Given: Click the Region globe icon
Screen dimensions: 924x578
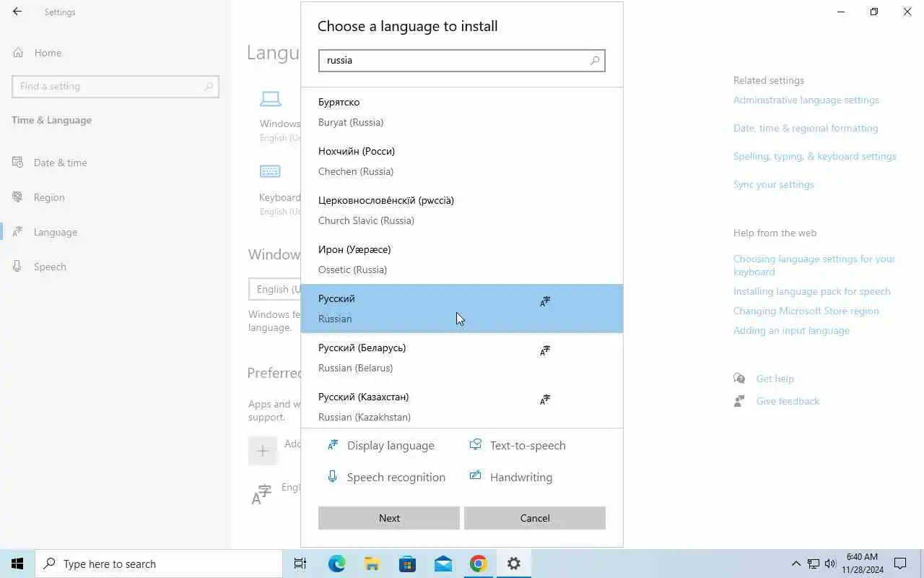Looking at the screenshot, I should [18, 197].
